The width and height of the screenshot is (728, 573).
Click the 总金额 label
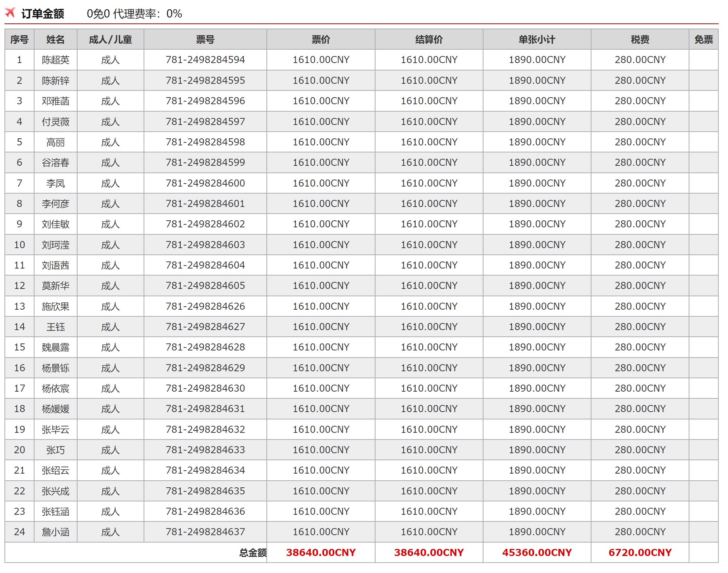coord(253,553)
